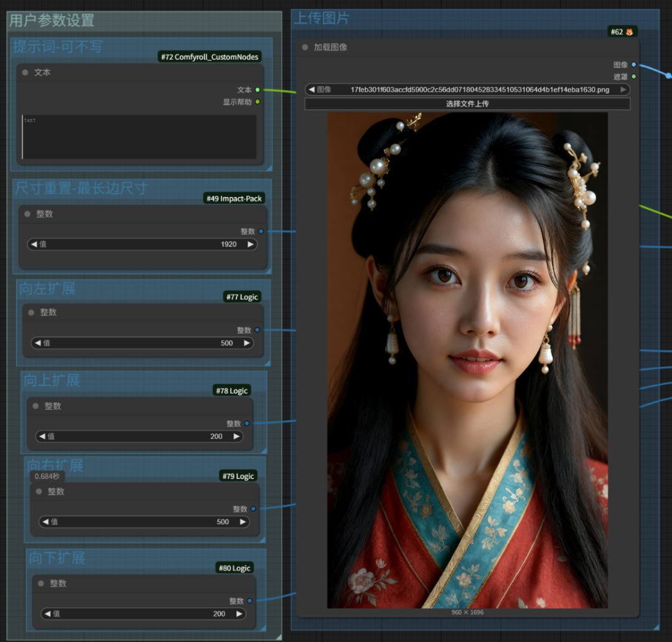Click the 文本 output port
The width and height of the screenshot is (672, 642).
pyautogui.click(x=258, y=90)
